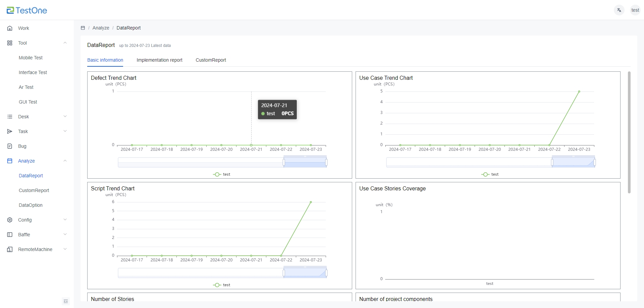This screenshot has width=644, height=308.
Task: Click the Baffle layout icon
Action: [x=10, y=235]
